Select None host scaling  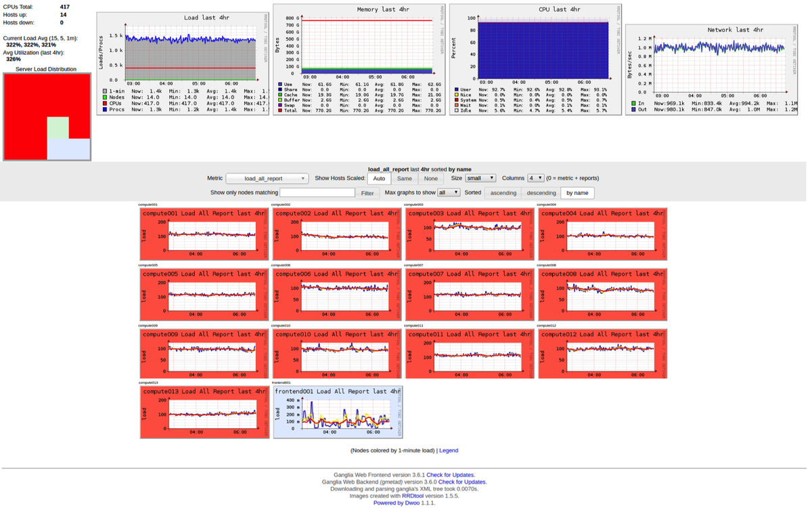(430, 179)
